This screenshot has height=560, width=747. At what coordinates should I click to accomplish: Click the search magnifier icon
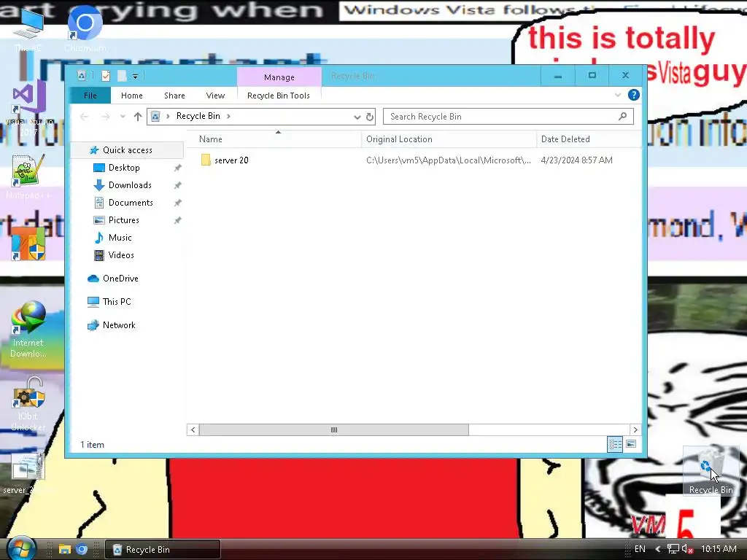622,116
